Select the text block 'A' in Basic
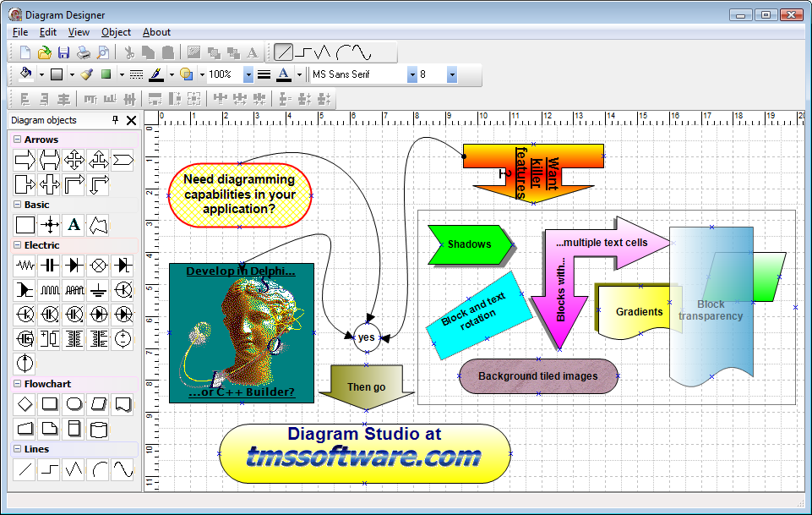This screenshot has height=515, width=812. (74, 224)
